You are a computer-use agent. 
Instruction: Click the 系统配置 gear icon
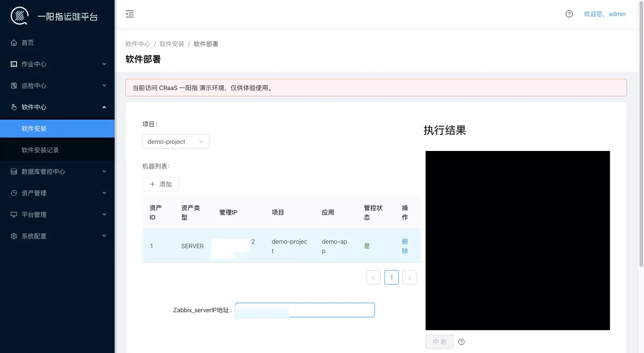coord(14,236)
